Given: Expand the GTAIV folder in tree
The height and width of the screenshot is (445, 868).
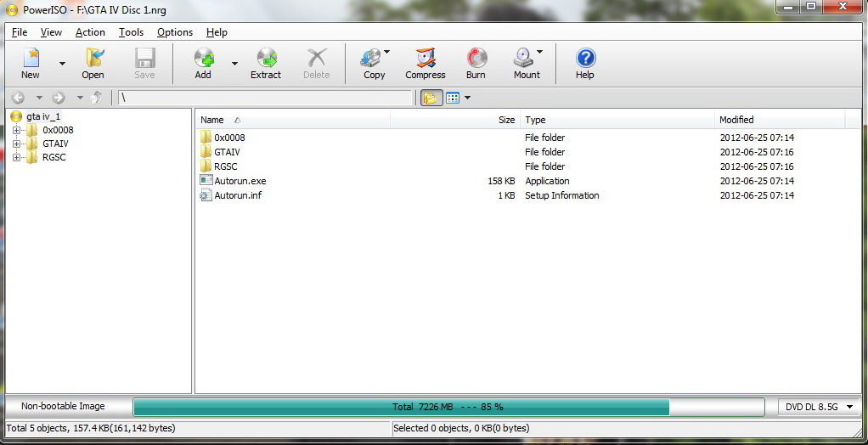Looking at the screenshot, I should coord(16,144).
